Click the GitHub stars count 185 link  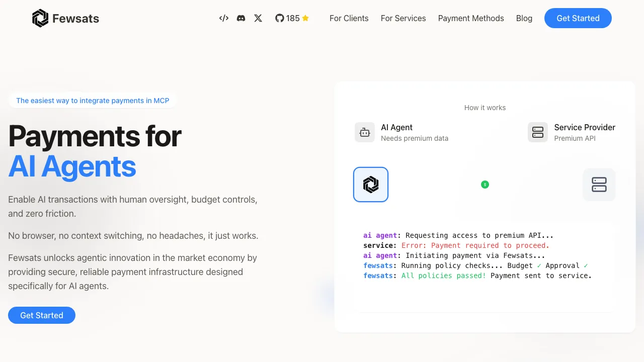tap(293, 18)
